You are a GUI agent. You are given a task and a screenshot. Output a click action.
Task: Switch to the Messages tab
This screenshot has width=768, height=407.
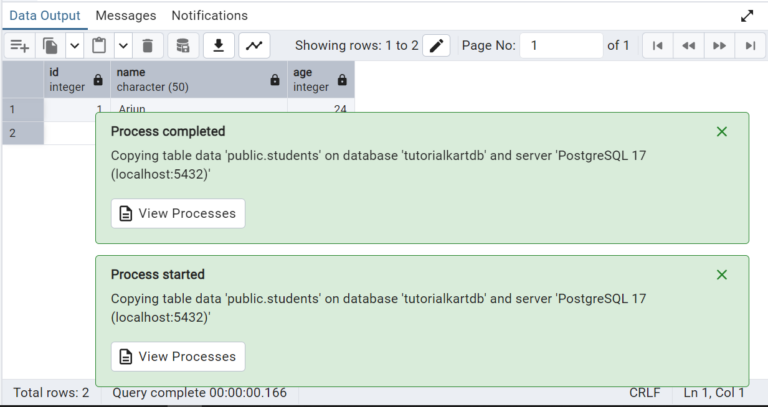(126, 16)
